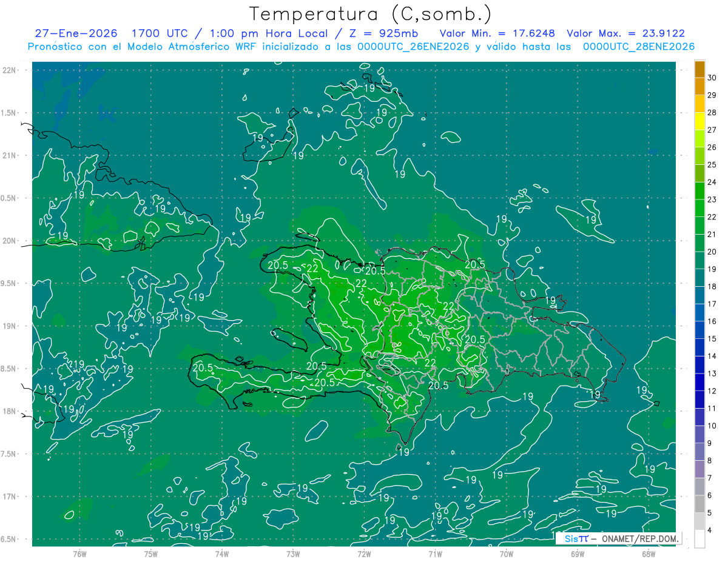The width and height of the screenshot is (728, 562).
Task: Pick the light green segment between 25 and 26
Action: pyautogui.click(x=700, y=156)
